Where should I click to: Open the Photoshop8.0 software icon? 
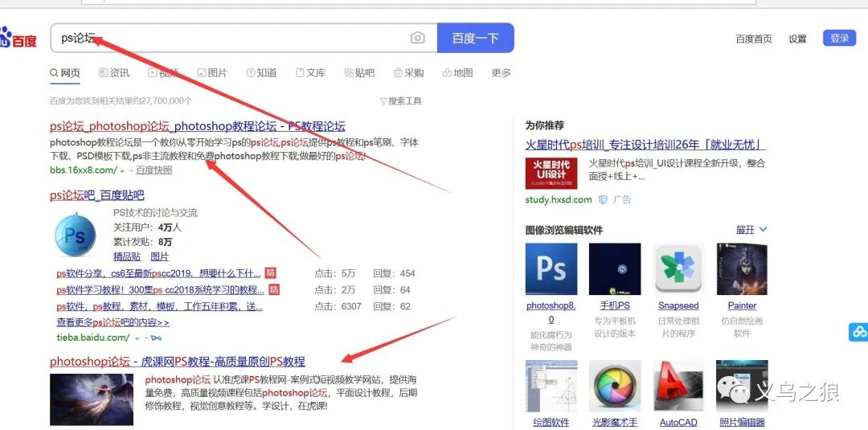(551, 269)
